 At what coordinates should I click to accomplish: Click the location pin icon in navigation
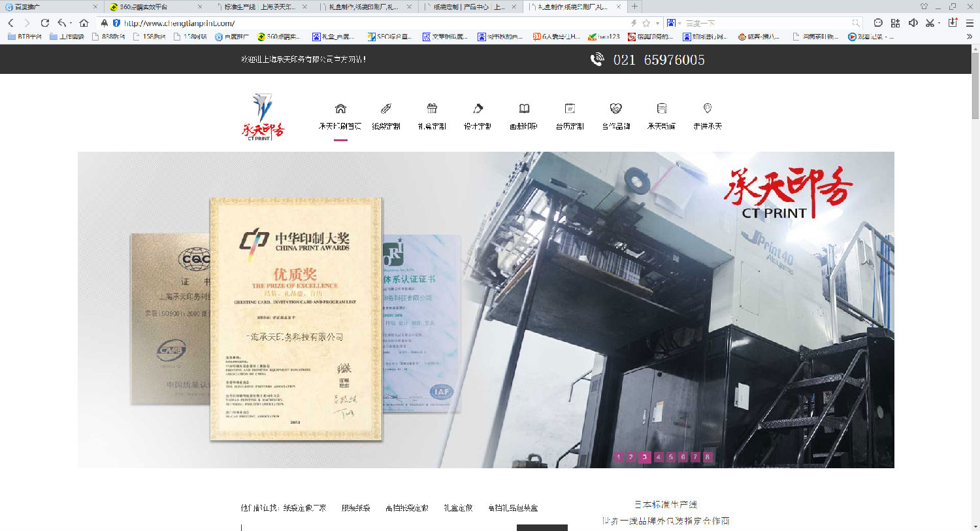[707, 109]
